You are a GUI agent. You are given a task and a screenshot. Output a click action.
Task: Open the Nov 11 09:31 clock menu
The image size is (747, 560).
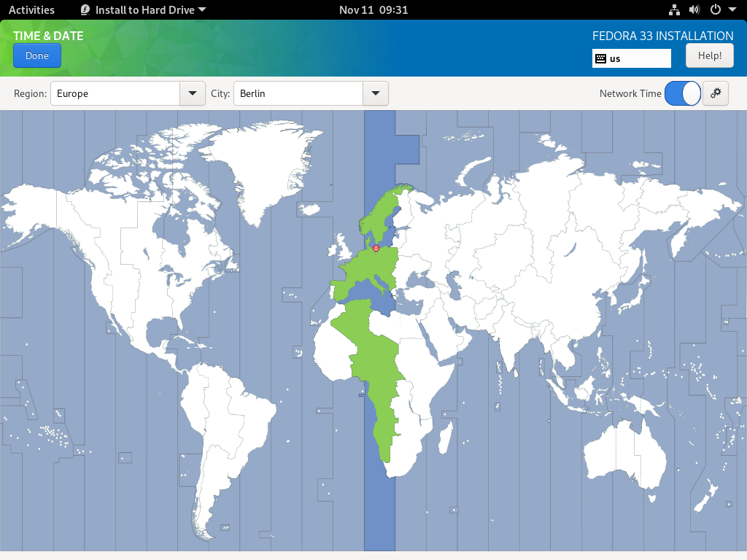pyautogui.click(x=373, y=10)
